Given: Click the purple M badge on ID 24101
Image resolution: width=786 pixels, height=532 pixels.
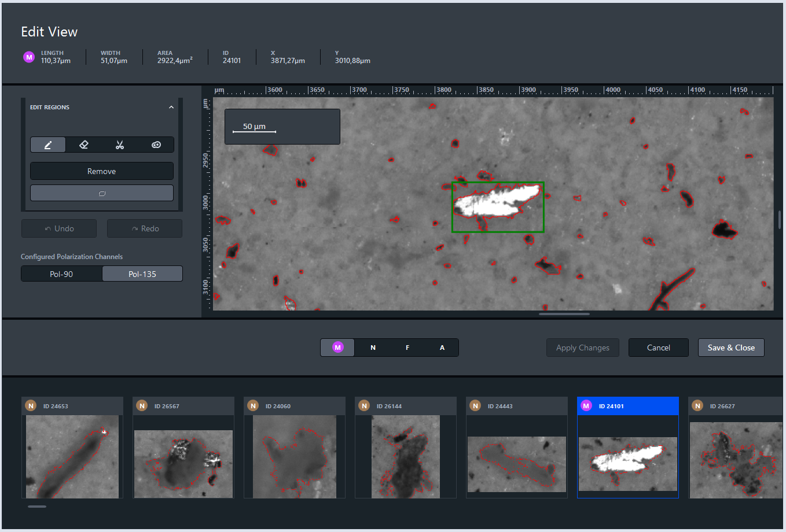Looking at the screenshot, I should tap(586, 406).
